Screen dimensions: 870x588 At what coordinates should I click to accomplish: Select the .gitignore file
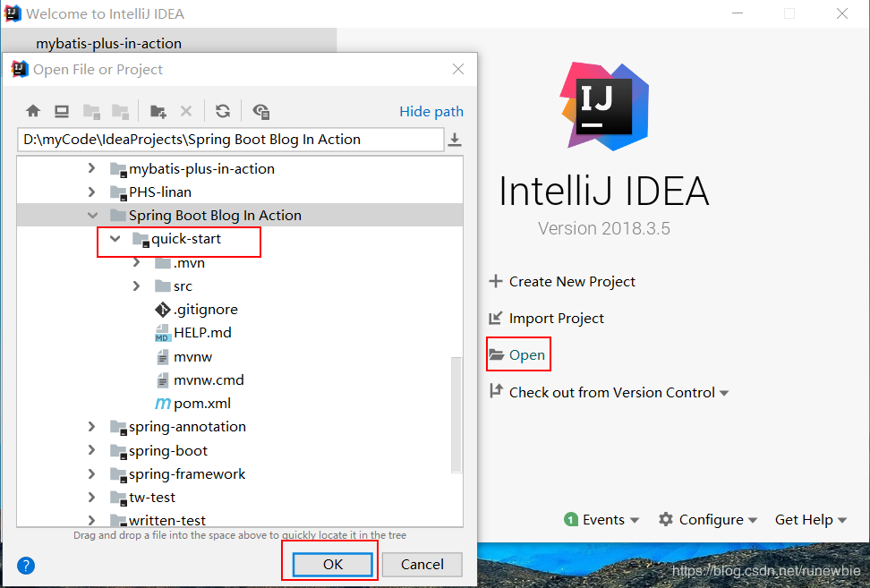tap(205, 310)
